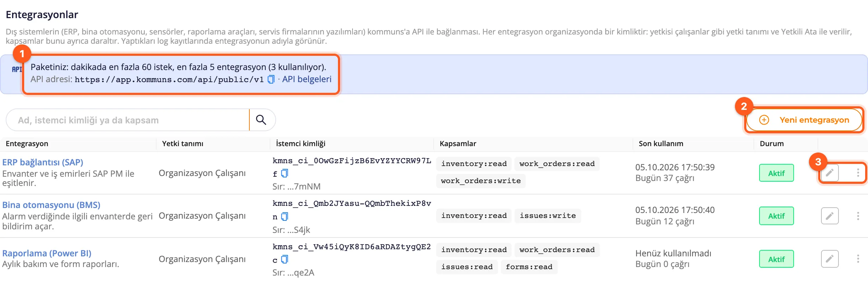
Task: Open Raporlama (Power BI) integration
Action: pyautogui.click(x=47, y=253)
